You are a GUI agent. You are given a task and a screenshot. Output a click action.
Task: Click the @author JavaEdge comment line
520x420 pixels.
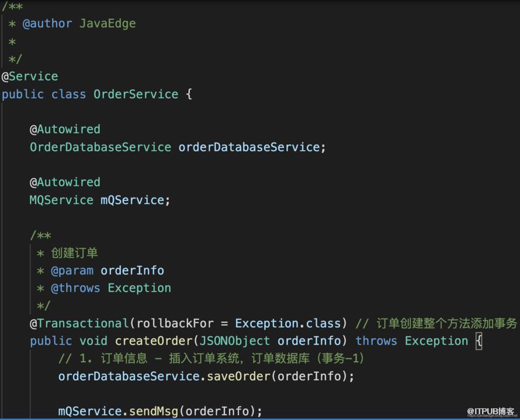pos(79,23)
